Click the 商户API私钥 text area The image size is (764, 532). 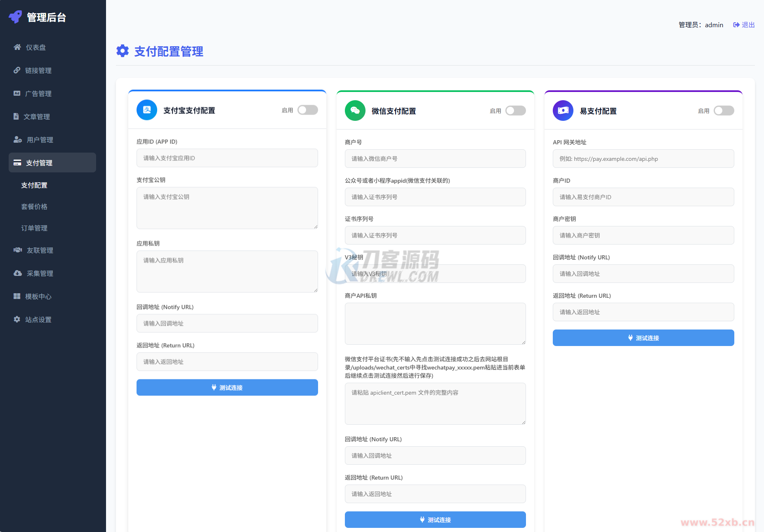pyautogui.click(x=435, y=324)
